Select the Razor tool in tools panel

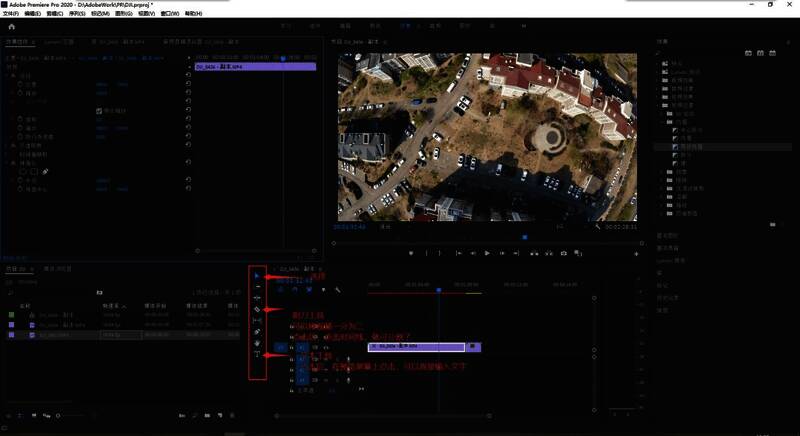[x=258, y=310]
